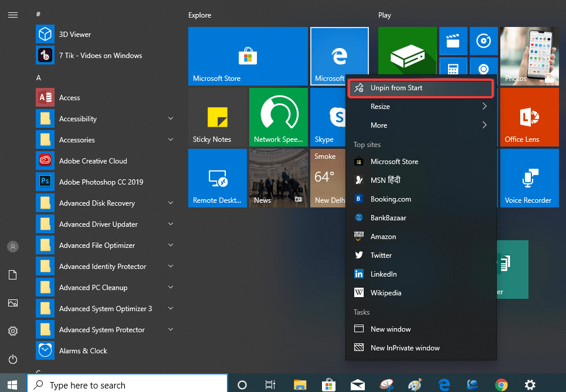Open the Photos live tile
Viewport: 566px width, 392px height.
coord(530,56)
